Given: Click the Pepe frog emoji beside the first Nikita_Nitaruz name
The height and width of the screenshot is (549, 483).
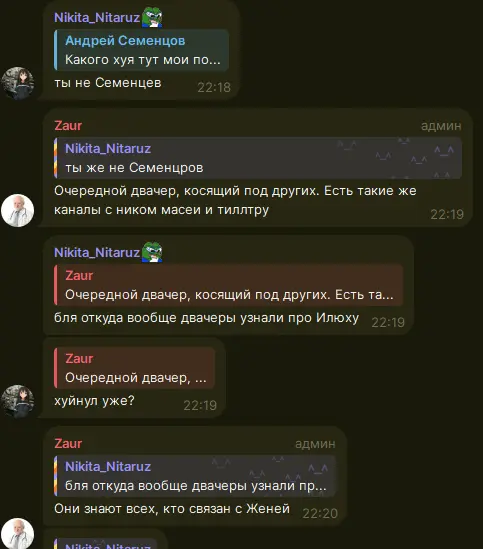Looking at the screenshot, I should 152,17.
